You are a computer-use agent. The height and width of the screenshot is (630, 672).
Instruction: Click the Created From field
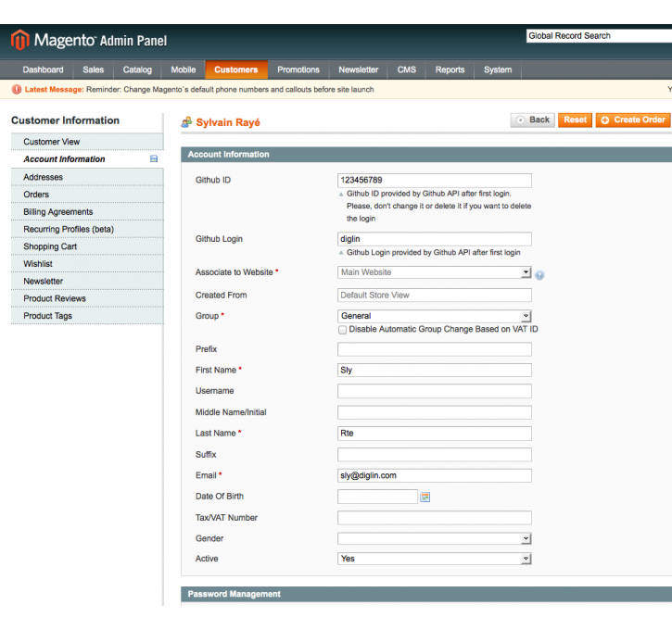click(x=435, y=296)
